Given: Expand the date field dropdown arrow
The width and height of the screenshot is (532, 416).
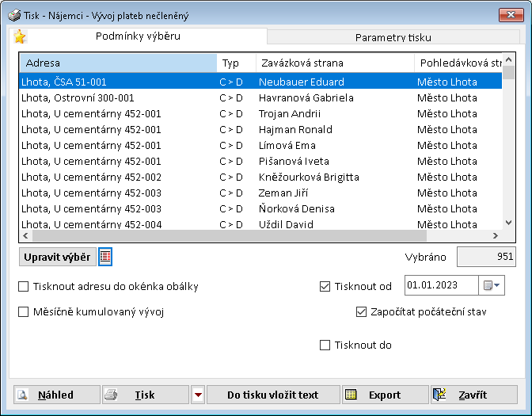Looking at the screenshot, I should tap(498, 285).
